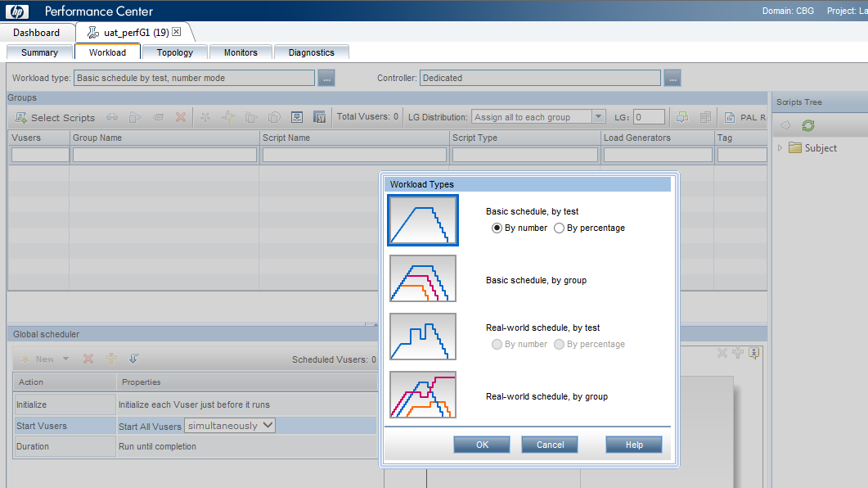The image size is (868, 488).
Task: Click the command line icon after run-time settings
Action: coord(159,117)
